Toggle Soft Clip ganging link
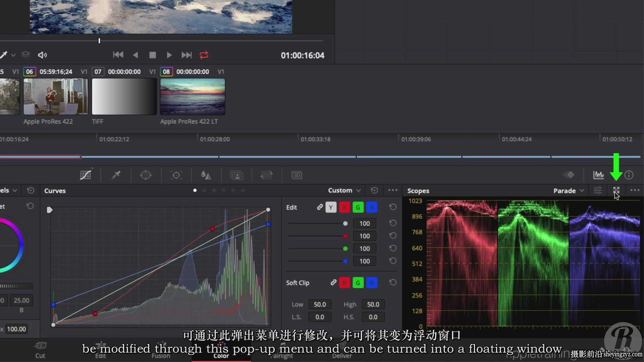This screenshot has width=644, height=362. pos(333,283)
